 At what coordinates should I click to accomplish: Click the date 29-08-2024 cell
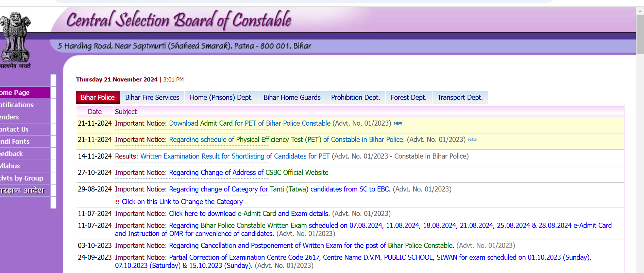click(x=95, y=189)
